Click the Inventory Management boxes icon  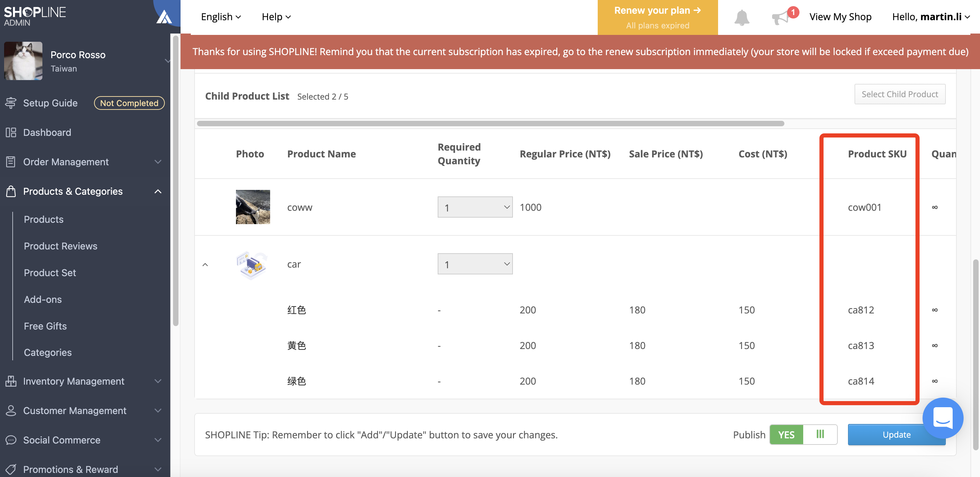pyautogui.click(x=11, y=381)
